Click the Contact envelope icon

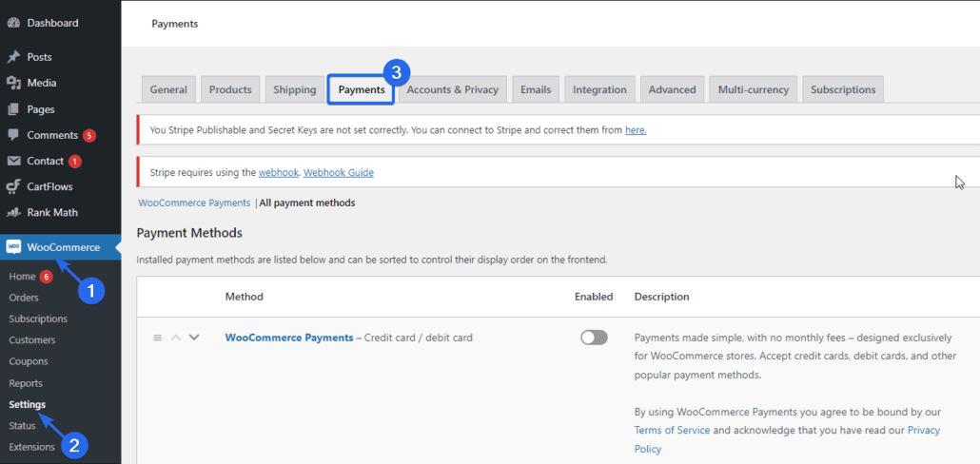(x=13, y=161)
